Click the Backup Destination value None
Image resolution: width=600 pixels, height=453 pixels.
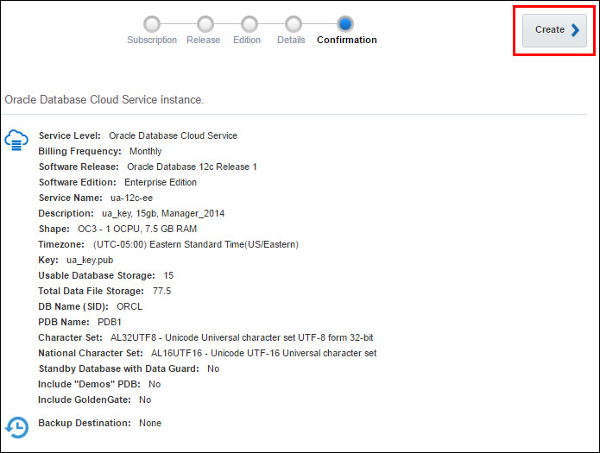click(150, 423)
